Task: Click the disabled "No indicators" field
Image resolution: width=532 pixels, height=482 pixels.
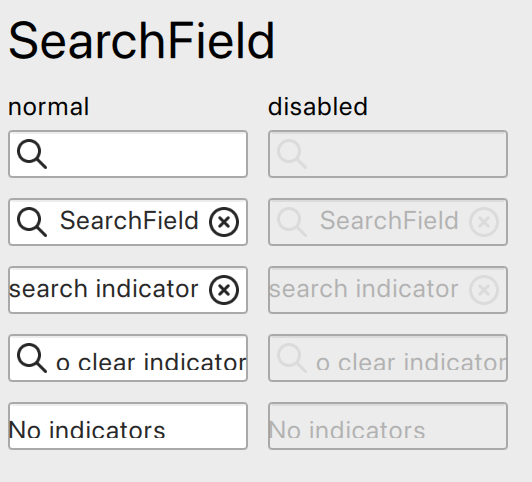Action: 388,426
